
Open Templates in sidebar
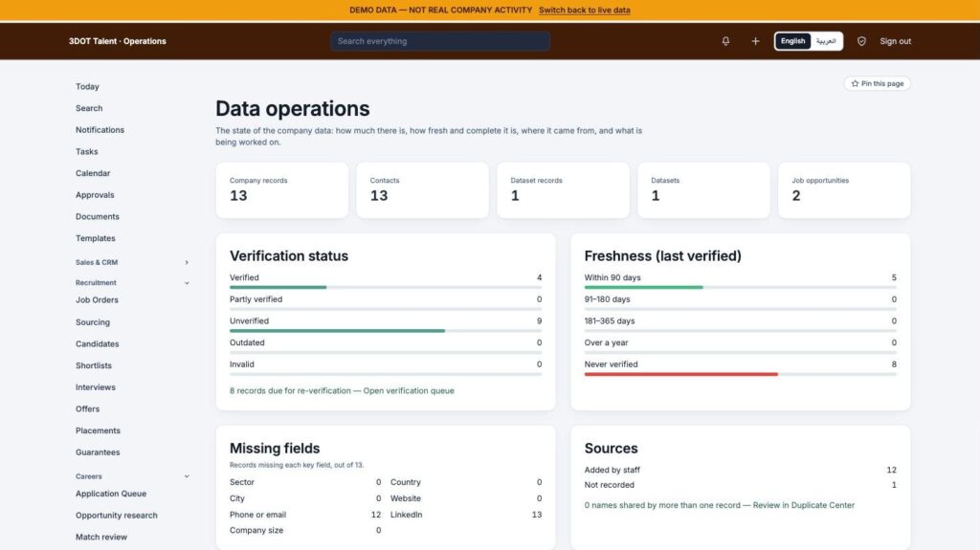coord(96,238)
